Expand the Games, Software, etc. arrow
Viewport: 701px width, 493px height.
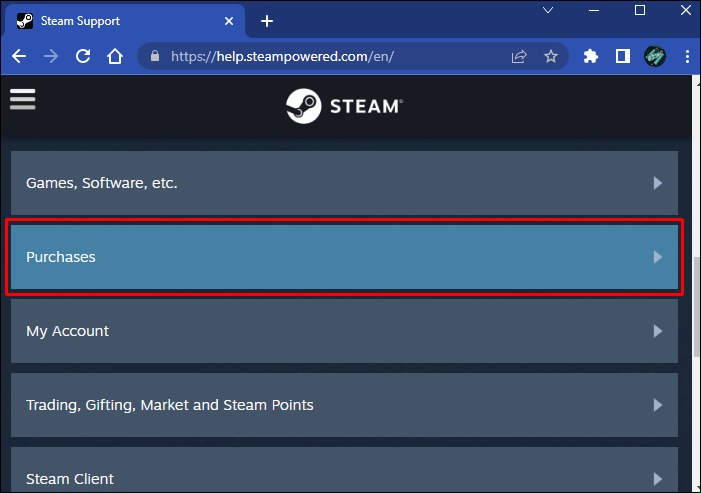tap(657, 183)
